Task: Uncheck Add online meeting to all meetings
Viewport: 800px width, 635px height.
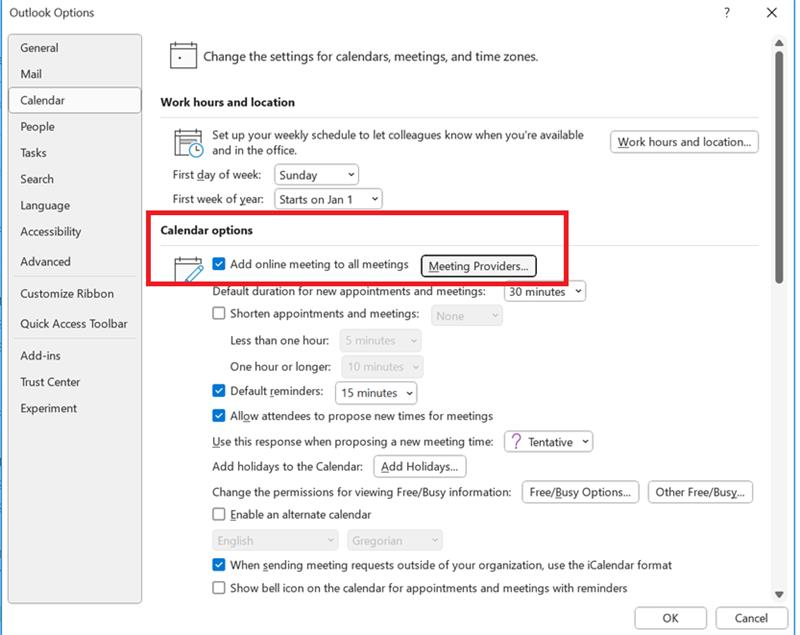Action: 218,264
